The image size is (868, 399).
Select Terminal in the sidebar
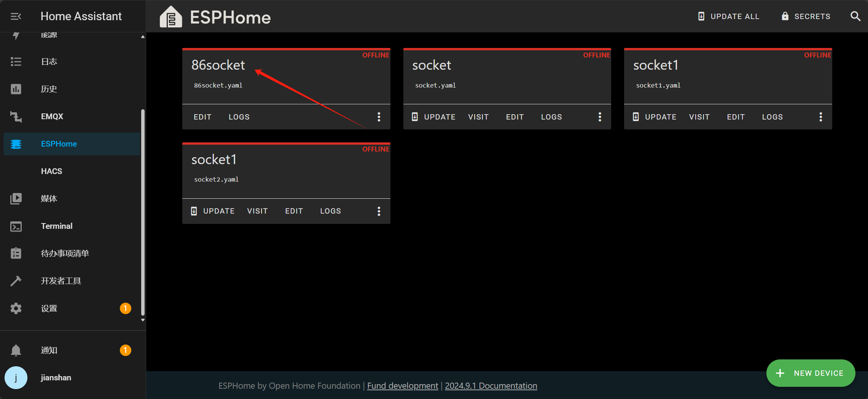click(72, 226)
